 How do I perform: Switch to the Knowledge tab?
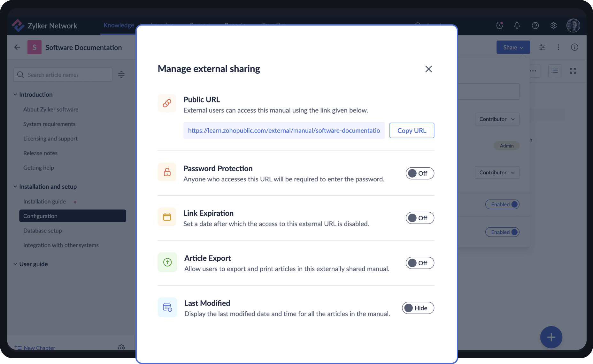[x=118, y=25]
